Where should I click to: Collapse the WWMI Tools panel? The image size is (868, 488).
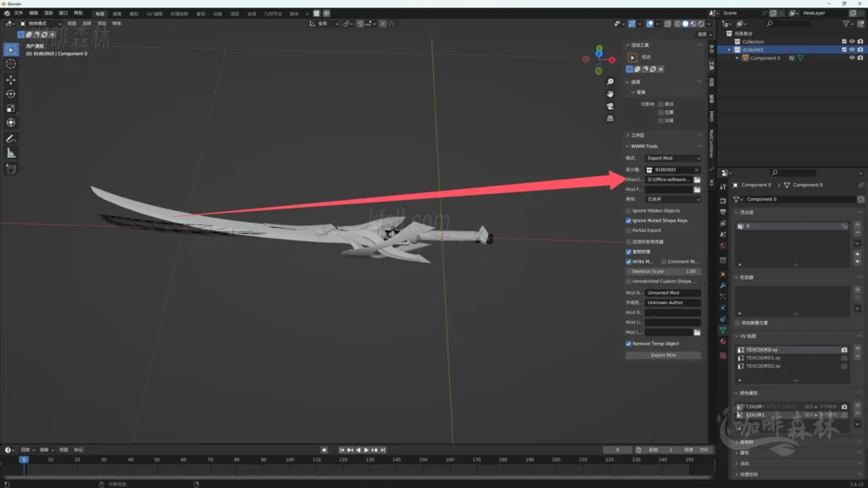pos(628,146)
